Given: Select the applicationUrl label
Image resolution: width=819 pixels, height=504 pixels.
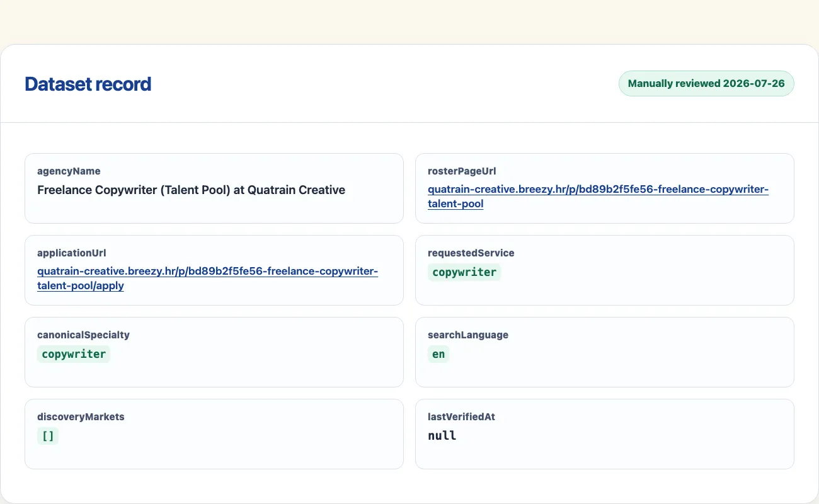Looking at the screenshot, I should click(x=71, y=253).
